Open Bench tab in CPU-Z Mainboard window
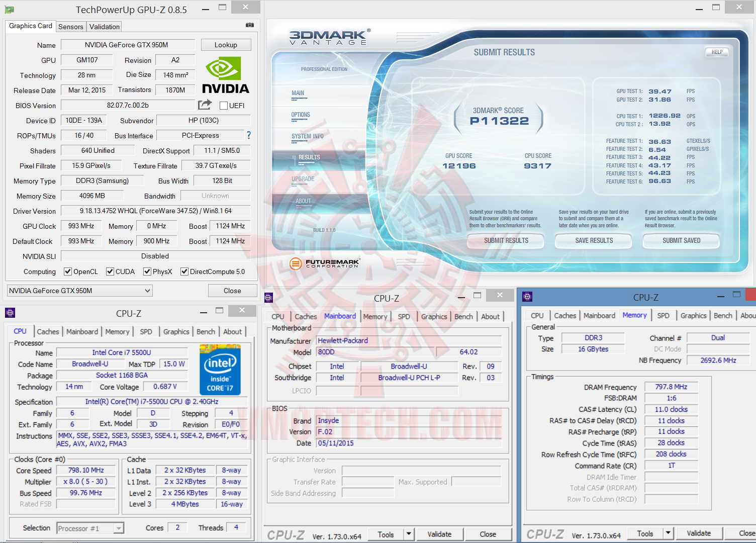The width and height of the screenshot is (756, 543). tap(464, 317)
